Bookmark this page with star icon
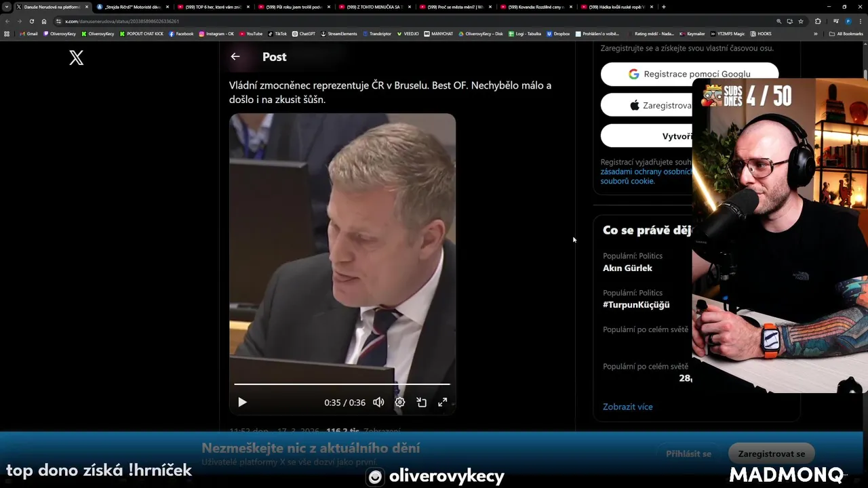868x488 pixels. 801,21
